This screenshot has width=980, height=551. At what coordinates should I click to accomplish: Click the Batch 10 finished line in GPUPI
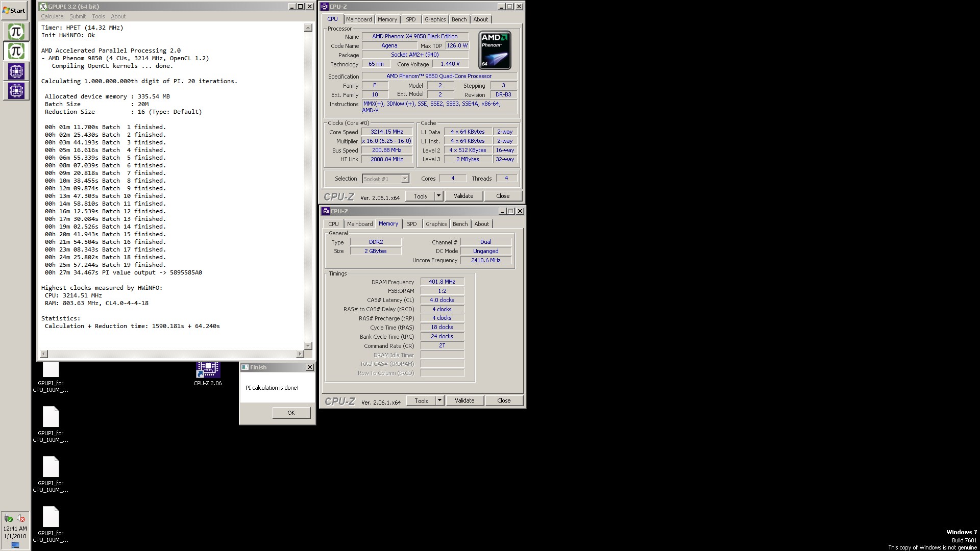(105, 196)
